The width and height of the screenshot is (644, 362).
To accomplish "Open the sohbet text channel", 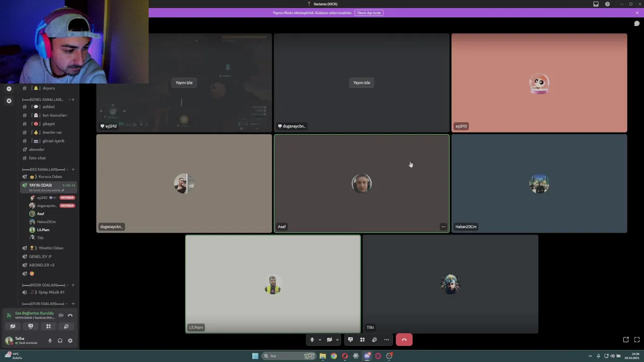I will point(49,107).
